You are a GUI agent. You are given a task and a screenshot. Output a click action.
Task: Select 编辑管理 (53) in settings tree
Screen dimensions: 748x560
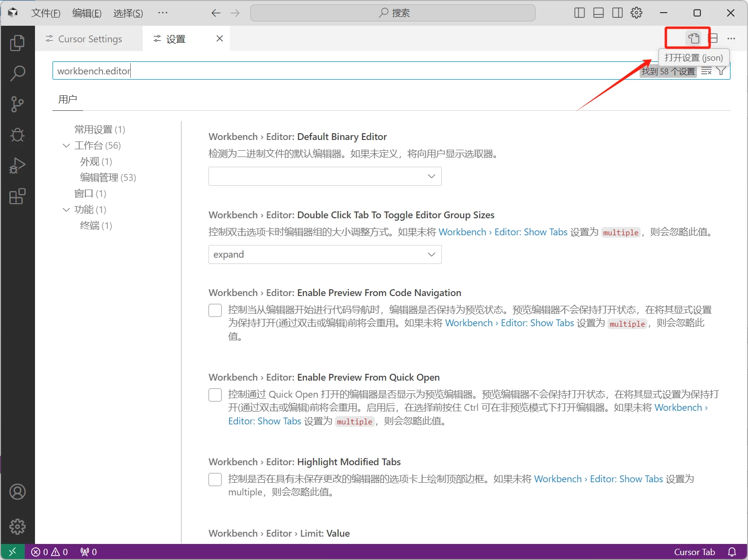click(108, 177)
